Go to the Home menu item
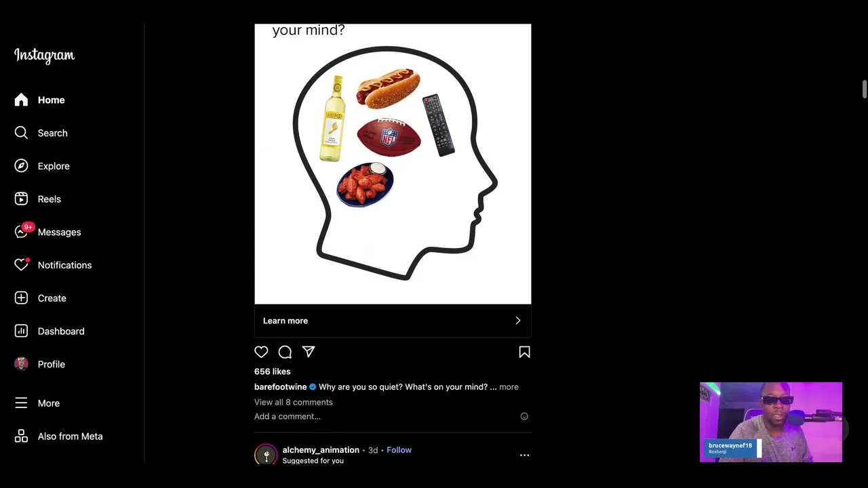Viewport: 868px width, 488px height. [51, 100]
